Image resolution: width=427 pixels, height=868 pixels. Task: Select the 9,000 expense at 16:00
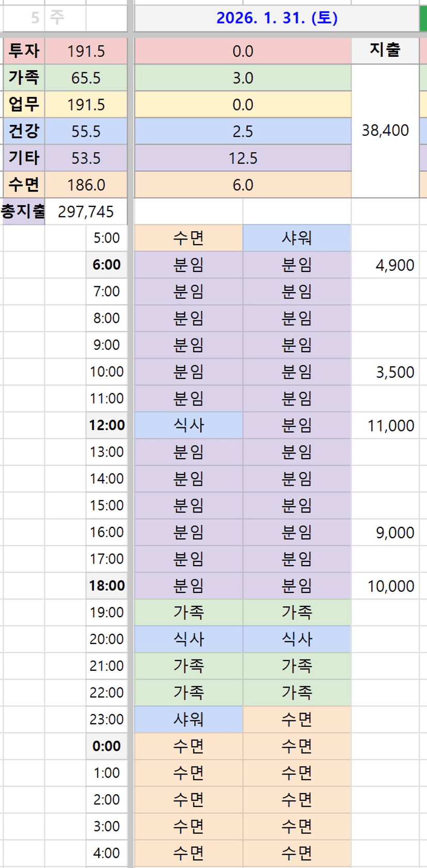click(394, 533)
